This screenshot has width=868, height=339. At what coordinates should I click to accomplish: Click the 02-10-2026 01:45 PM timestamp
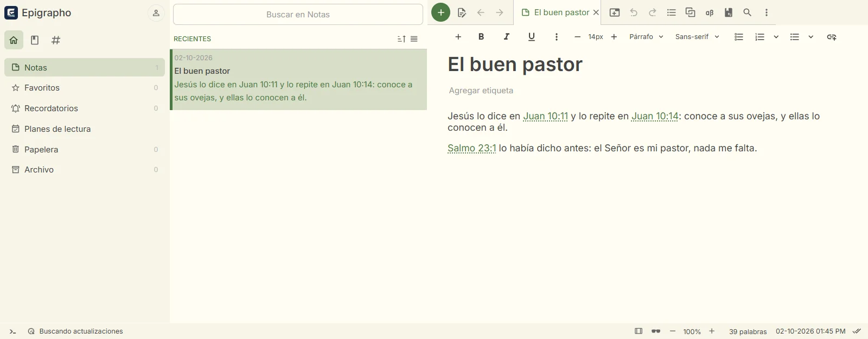(810, 331)
